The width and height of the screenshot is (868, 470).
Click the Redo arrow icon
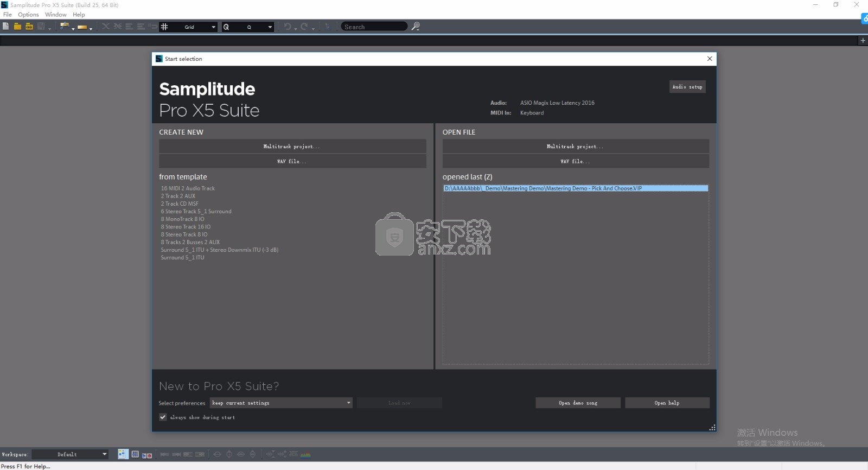pyautogui.click(x=304, y=26)
